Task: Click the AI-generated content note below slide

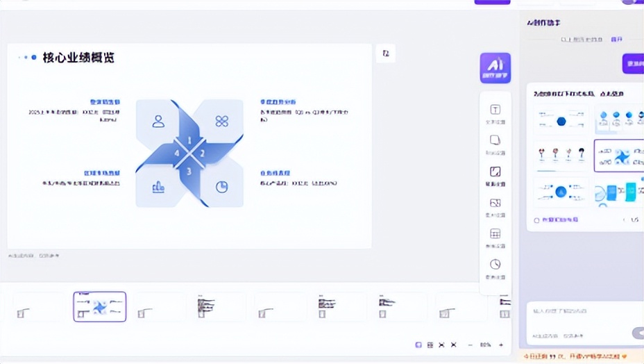Action: (34, 256)
